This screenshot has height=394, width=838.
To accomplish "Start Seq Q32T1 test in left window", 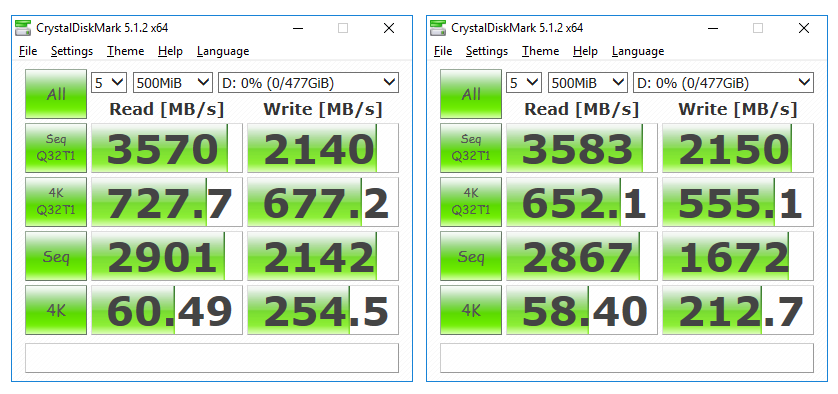I will [56, 148].
